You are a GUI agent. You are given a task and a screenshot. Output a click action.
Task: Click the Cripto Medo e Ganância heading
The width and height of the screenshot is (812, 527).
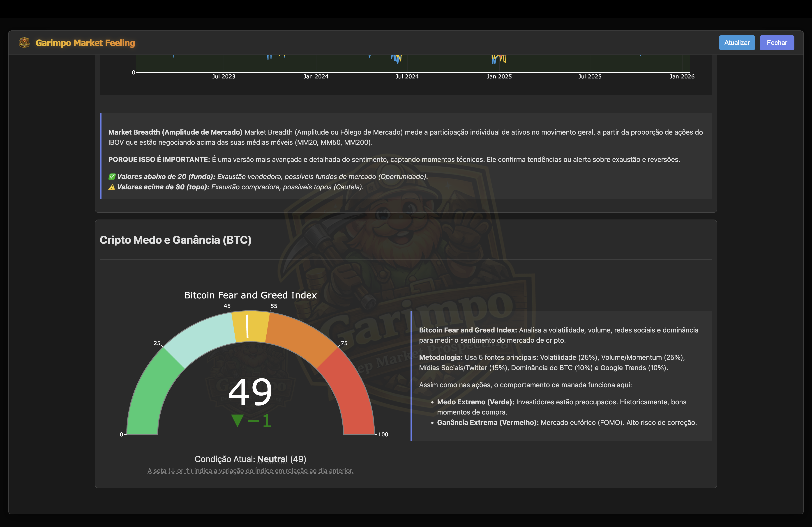tap(175, 240)
